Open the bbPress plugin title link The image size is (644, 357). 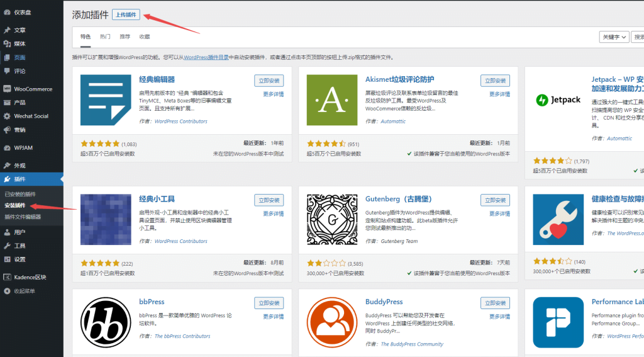click(152, 302)
